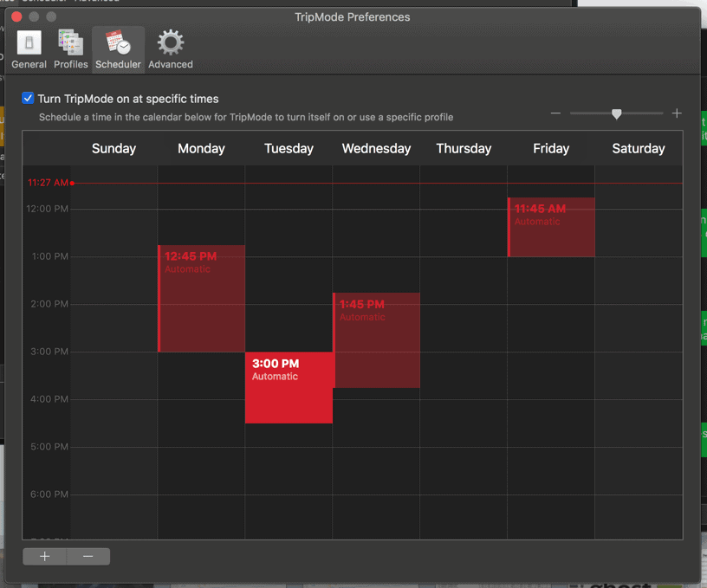The height and width of the screenshot is (588, 707).
Task: Zoom out calendar with minus icon
Action: (555, 113)
